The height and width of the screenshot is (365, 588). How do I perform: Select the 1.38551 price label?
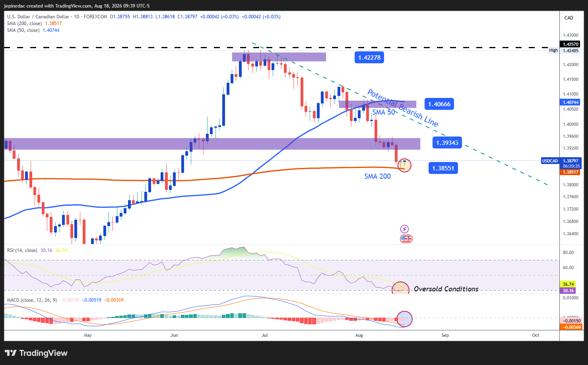pos(443,168)
